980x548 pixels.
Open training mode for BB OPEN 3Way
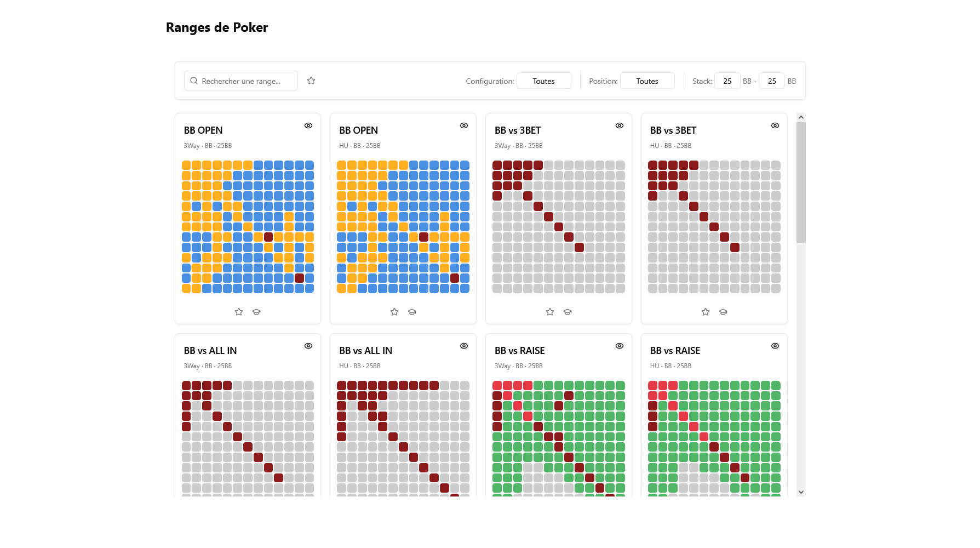[x=256, y=312]
